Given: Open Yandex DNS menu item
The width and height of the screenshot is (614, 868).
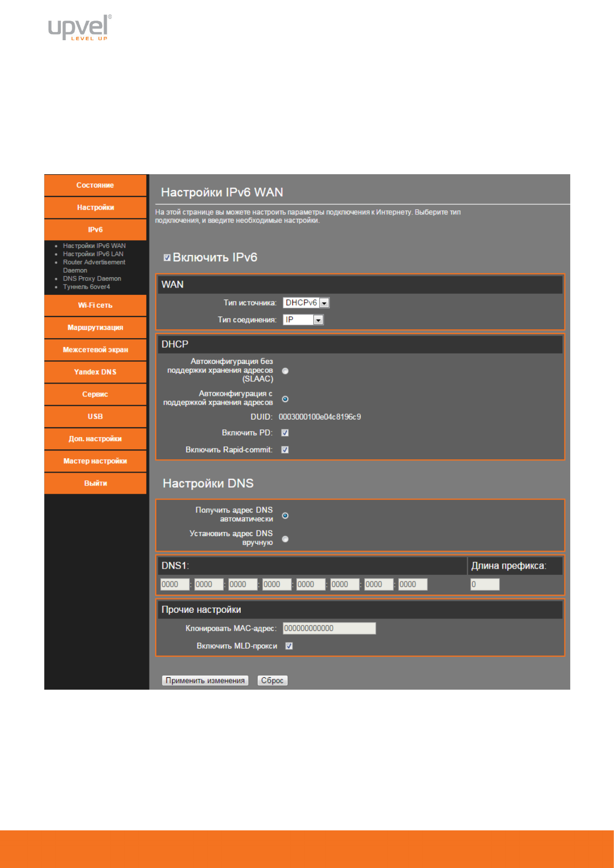Looking at the screenshot, I should pyautogui.click(x=95, y=372).
